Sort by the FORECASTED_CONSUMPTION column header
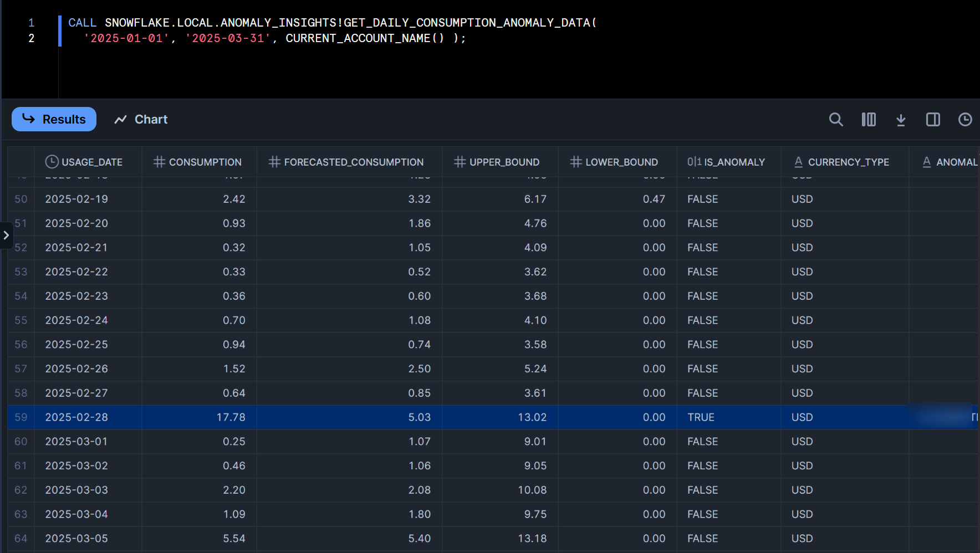 [349, 162]
